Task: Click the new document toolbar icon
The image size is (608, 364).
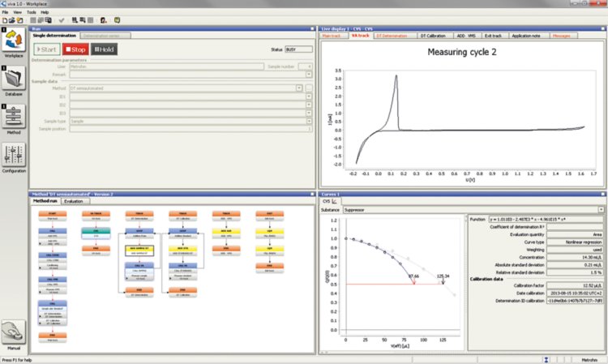Action: click(5, 19)
